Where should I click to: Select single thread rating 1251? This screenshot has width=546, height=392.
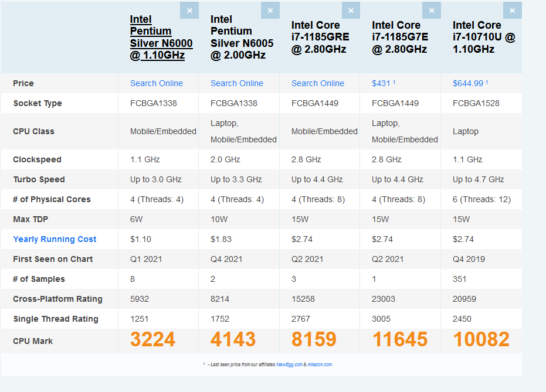[x=139, y=319]
